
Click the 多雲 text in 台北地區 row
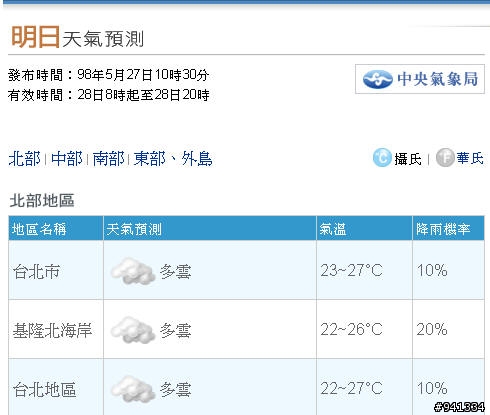[176, 389]
